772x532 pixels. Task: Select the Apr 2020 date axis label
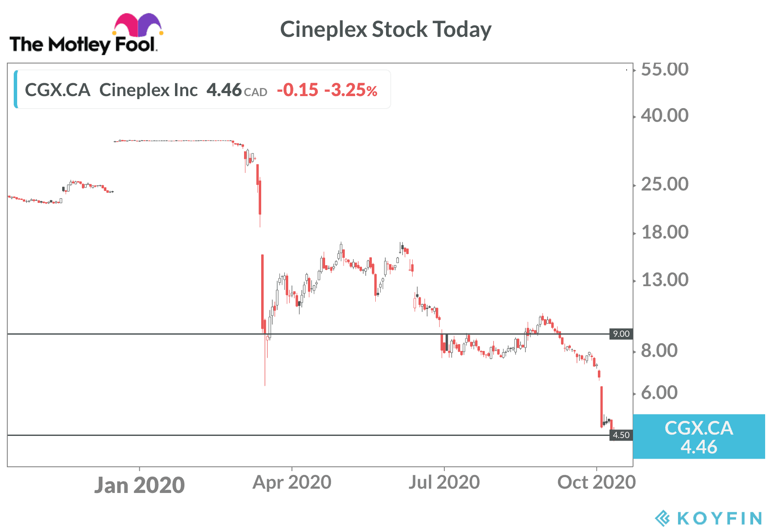(x=292, y=482)
